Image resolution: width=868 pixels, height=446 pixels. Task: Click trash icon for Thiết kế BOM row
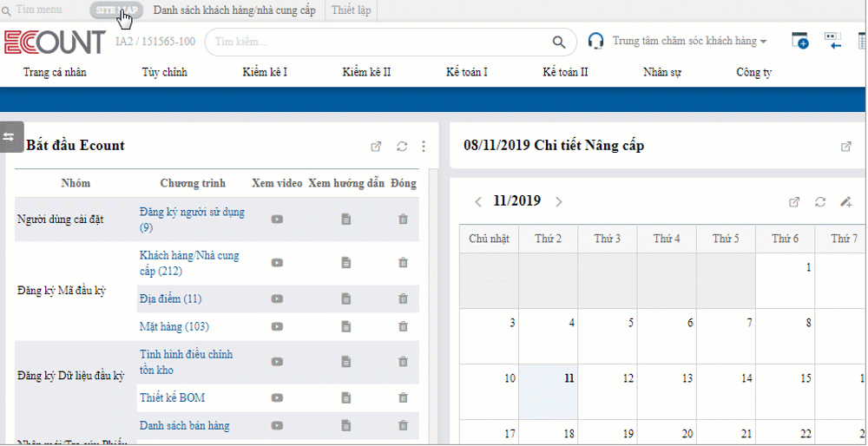pos(403,398)
